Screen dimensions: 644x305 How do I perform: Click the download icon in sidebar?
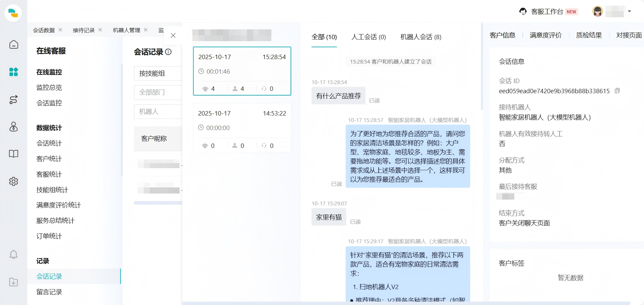[x=14, y=282]
